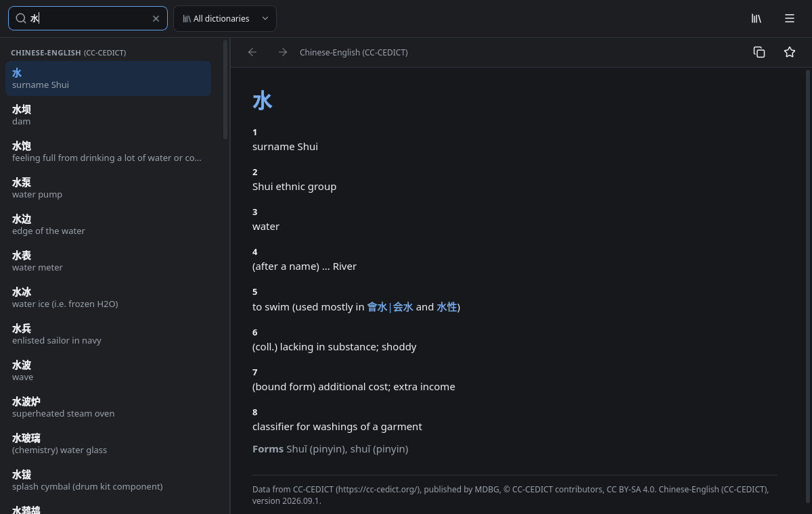
Task: Select the 水边 edge of the water result
Action: click(108, 225)
